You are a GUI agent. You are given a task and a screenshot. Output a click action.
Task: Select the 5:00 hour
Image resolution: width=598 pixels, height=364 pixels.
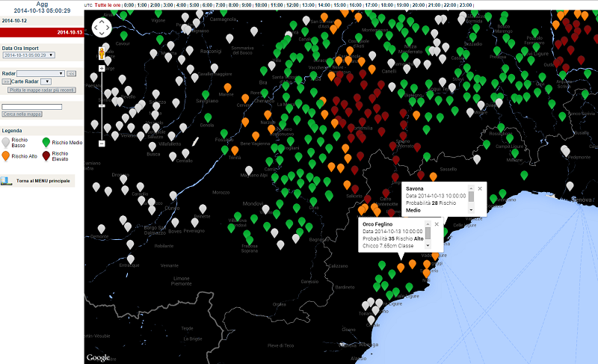[x=194, y=5]
